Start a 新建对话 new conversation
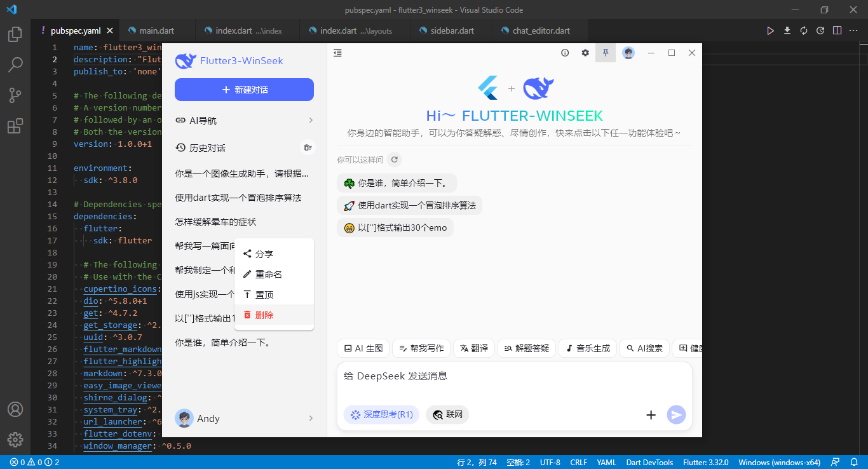The image size is (868, 469). (x=244, y=90)
